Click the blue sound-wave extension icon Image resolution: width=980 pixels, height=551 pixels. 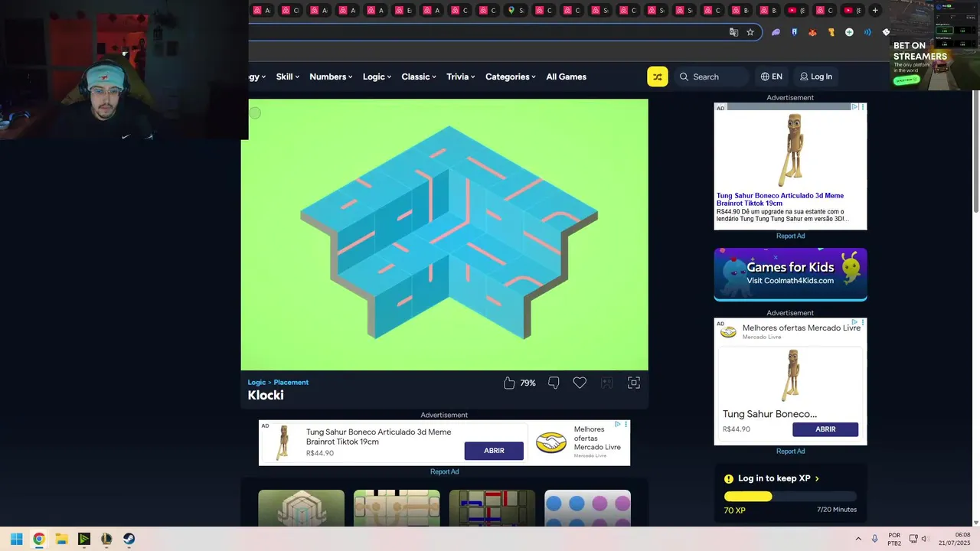867,32
